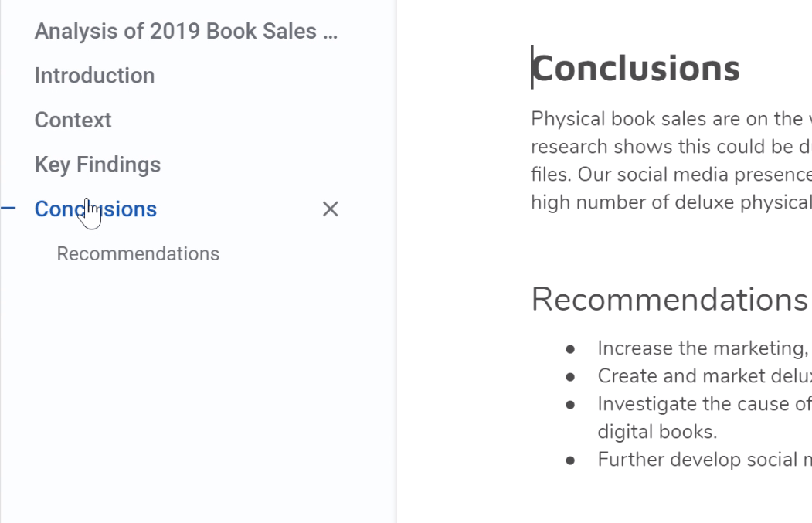Click the line starting 'research shows this'
812x523 pixels.
click(668, 147)
